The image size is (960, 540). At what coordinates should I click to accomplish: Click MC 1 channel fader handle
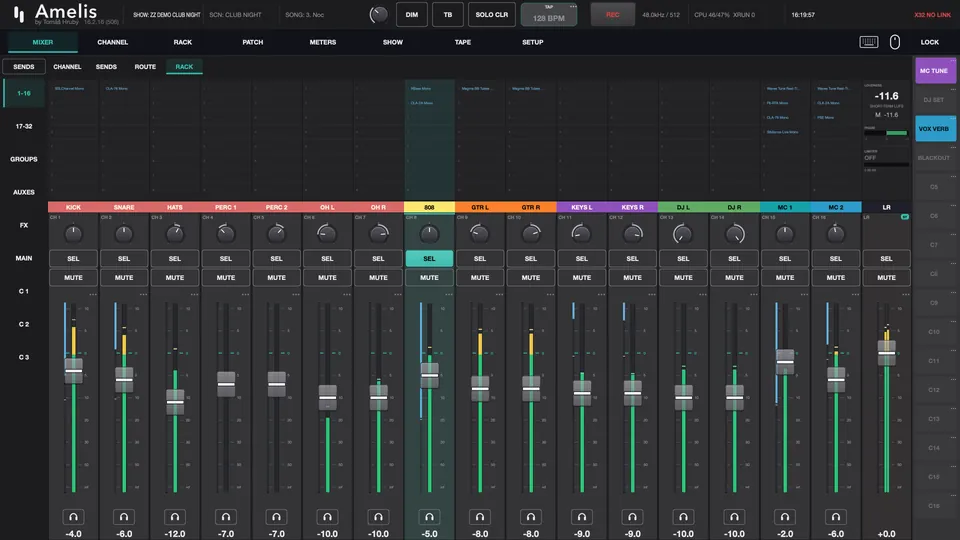(x=785, y=362)
